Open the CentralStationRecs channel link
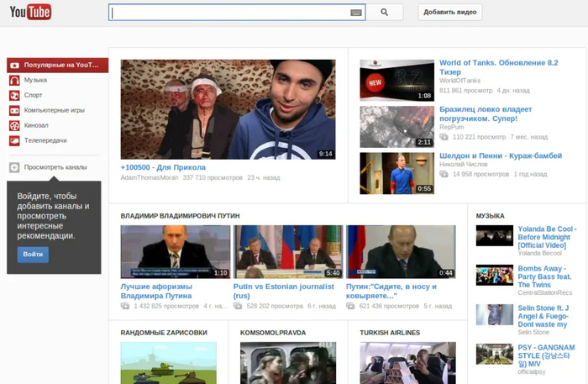The image size is (588, 384). pos(545,292)
